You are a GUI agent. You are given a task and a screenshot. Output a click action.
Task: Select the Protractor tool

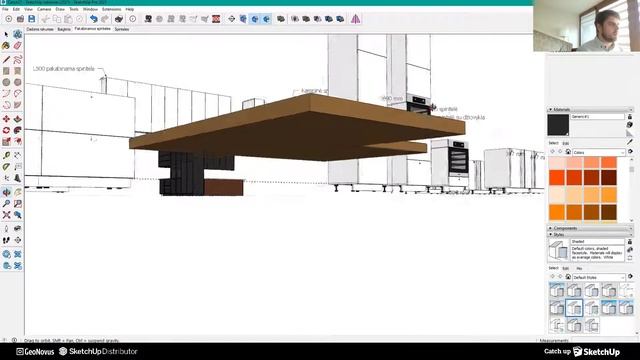coord(6,167)
